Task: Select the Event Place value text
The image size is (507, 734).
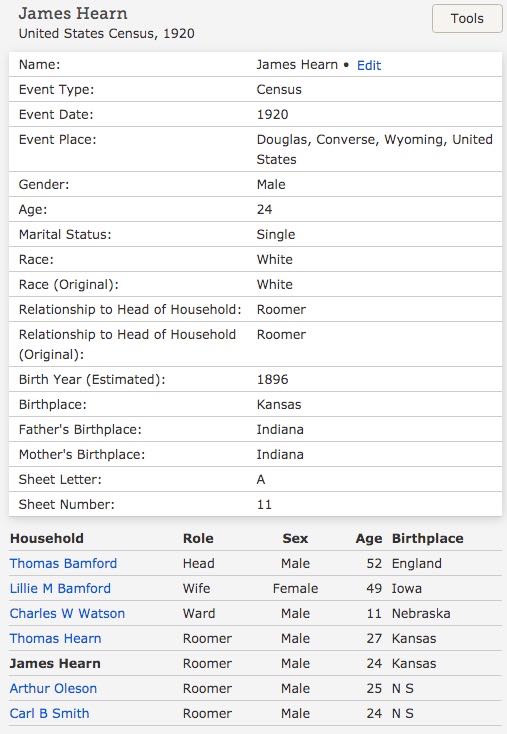Action: 375,149
